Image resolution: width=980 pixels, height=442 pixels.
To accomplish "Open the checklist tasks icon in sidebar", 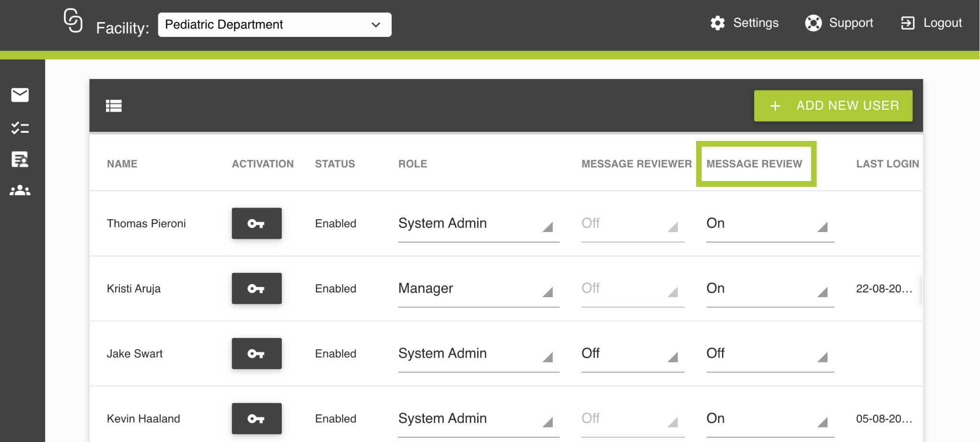I will pyautogui.click(x=20, y=128).
